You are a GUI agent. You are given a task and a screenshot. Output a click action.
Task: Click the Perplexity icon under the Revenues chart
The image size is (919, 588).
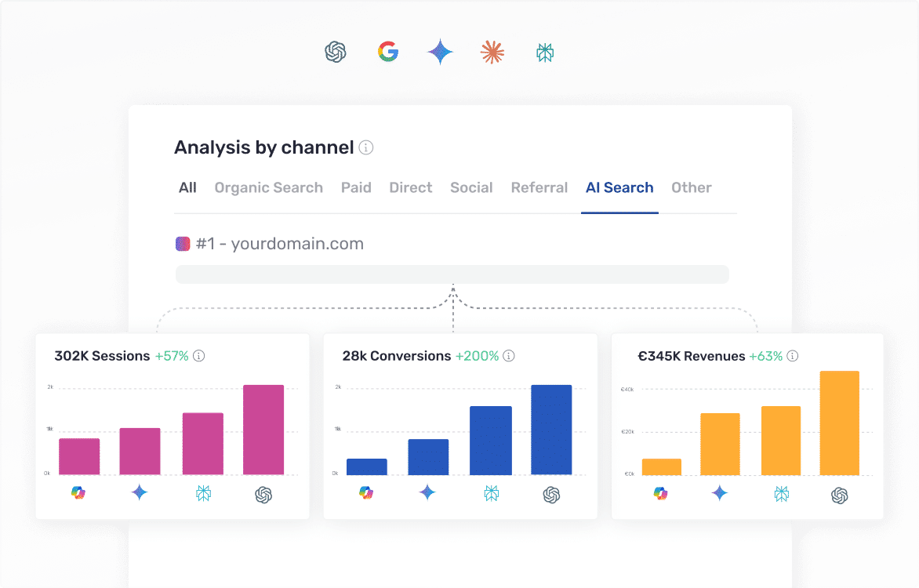click(x=780, y=494)
